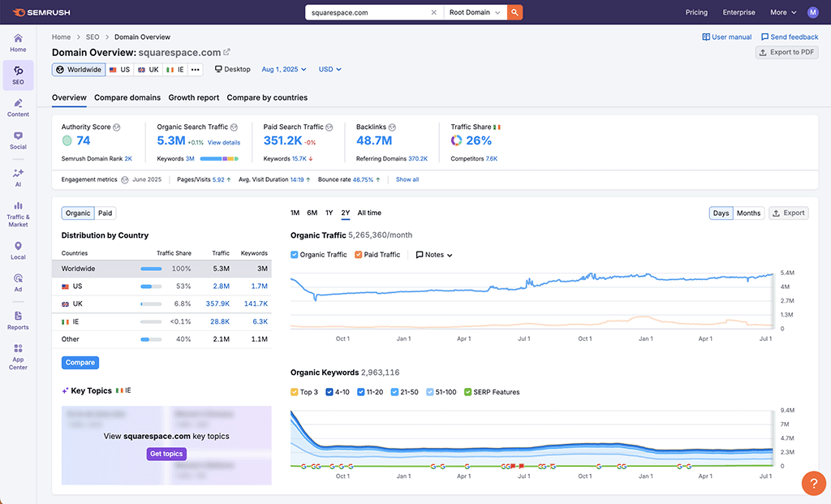Viewport: 831px width, 504px height.
Task: Select the 1Y time range
Action: point(329,213)
